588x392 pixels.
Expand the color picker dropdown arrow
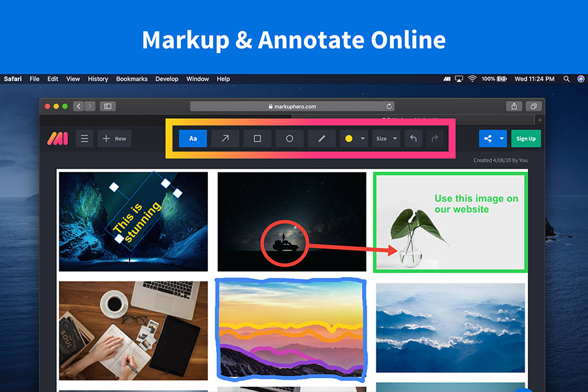[363, 139]
